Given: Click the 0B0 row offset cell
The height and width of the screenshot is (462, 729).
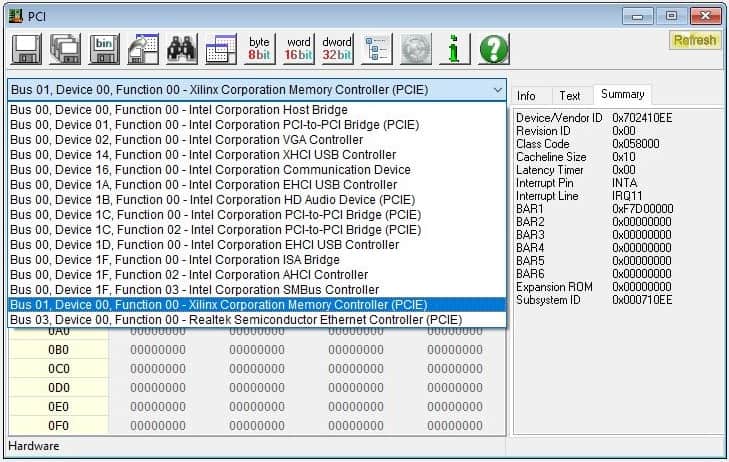Looking at the screenshot, I should tap(58, 350).
